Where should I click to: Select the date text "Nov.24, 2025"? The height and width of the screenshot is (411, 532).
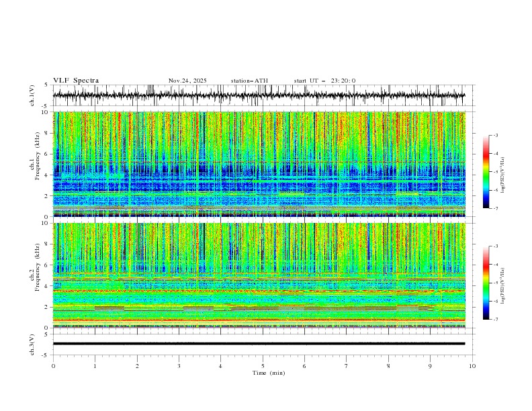187,81
